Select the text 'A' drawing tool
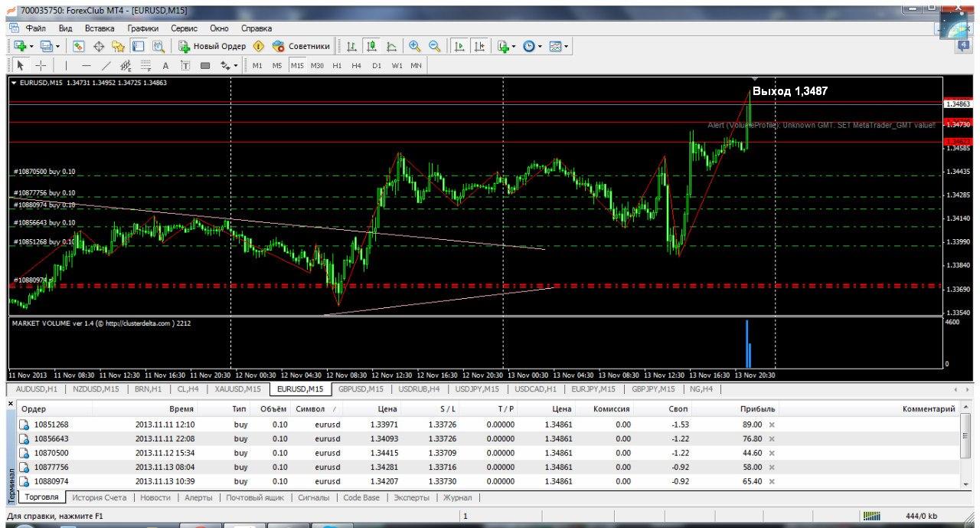This screenshot has height=528, width=980. 165,65
